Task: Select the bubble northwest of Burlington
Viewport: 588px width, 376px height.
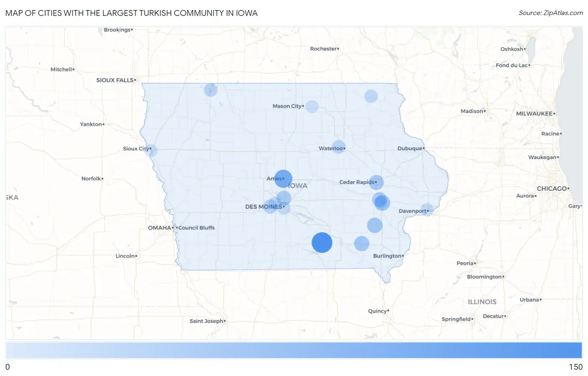Action: 362,243
